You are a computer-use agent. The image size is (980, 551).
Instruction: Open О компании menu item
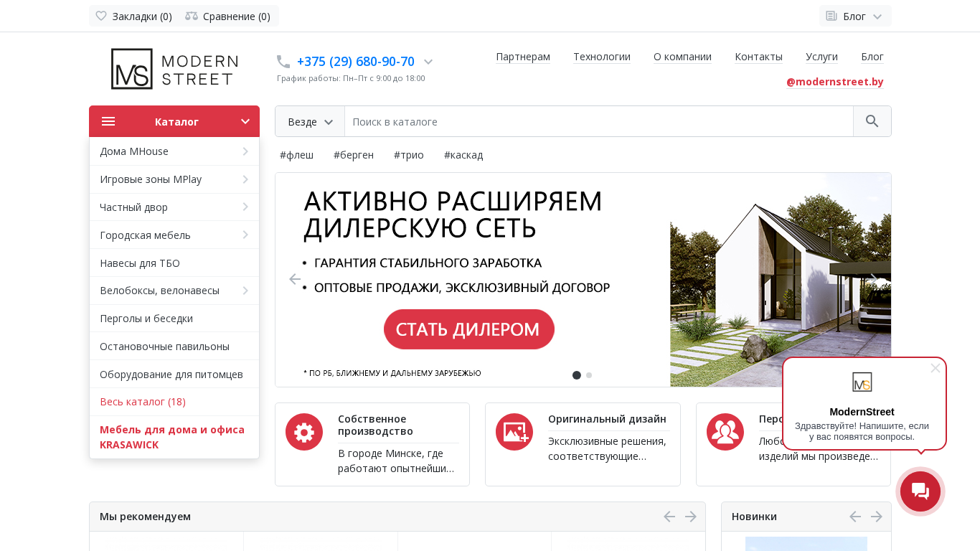tap(682, 57)
